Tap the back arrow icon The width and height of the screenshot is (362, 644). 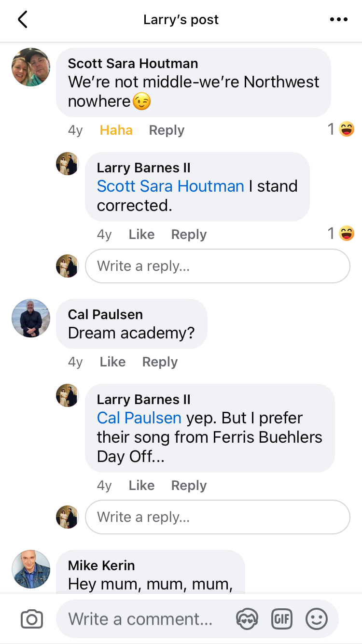[23, 20]
